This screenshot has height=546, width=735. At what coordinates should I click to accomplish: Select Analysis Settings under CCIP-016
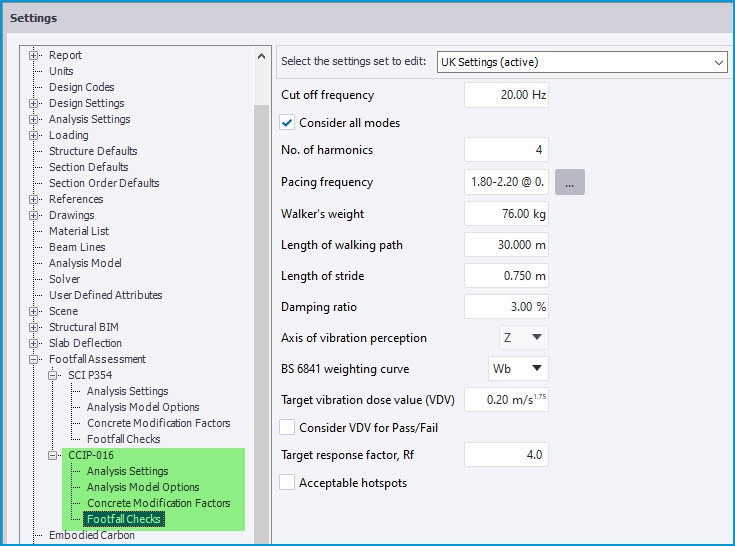pyautogui.click(x=127, y=471)
